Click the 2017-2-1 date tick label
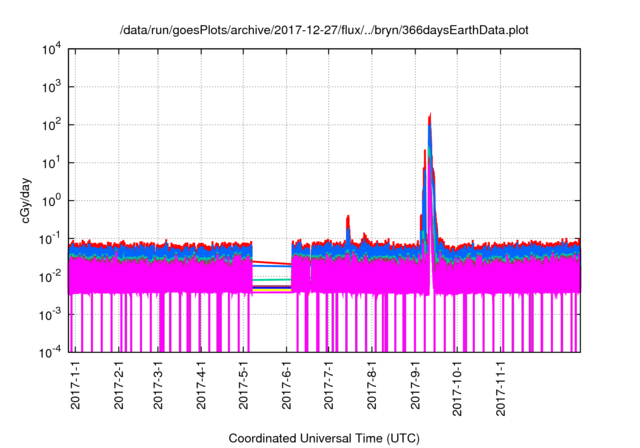This screenshot has height=448, width=640. [118, 386]
